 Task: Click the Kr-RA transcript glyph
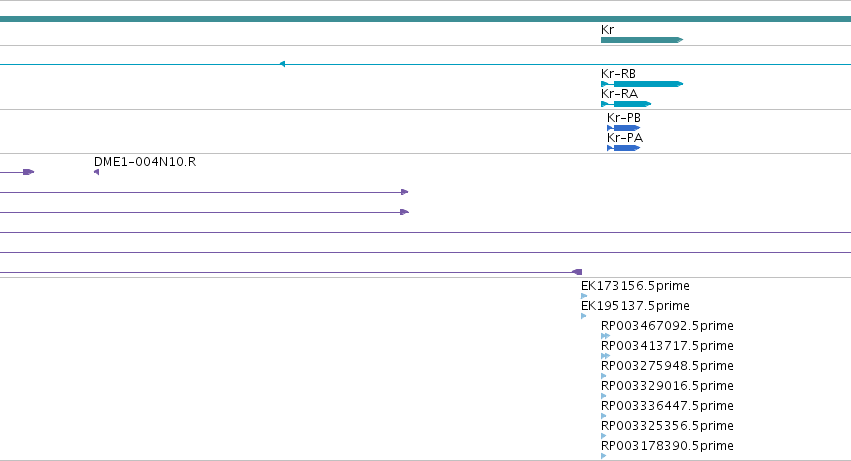coord(626,104)
